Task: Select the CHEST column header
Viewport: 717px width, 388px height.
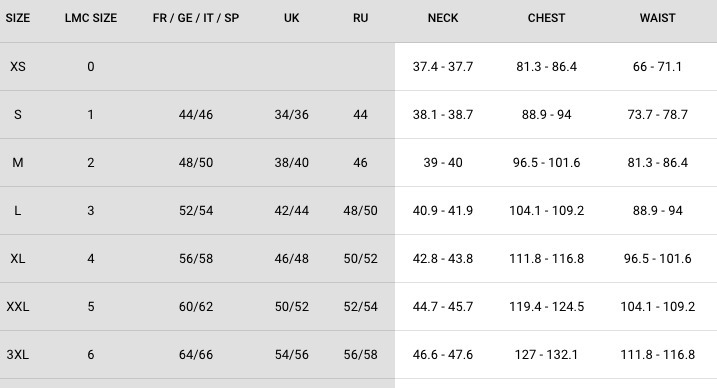Action: 546,18
